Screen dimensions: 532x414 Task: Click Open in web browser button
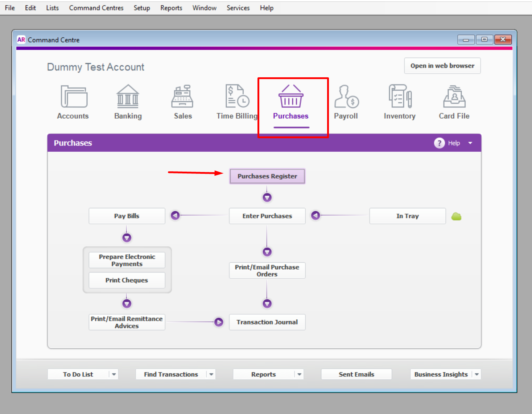(x=442, y=66)
